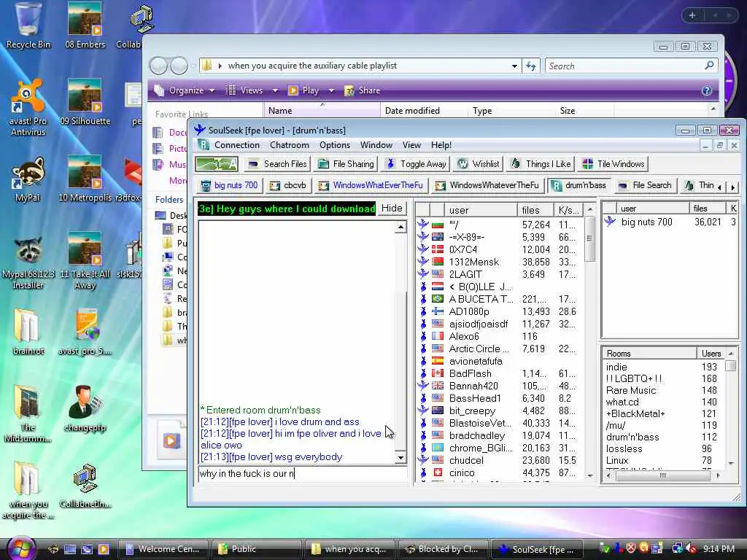Select user BadFlash in the room list
Screen dimensions: 747x560
500,373
